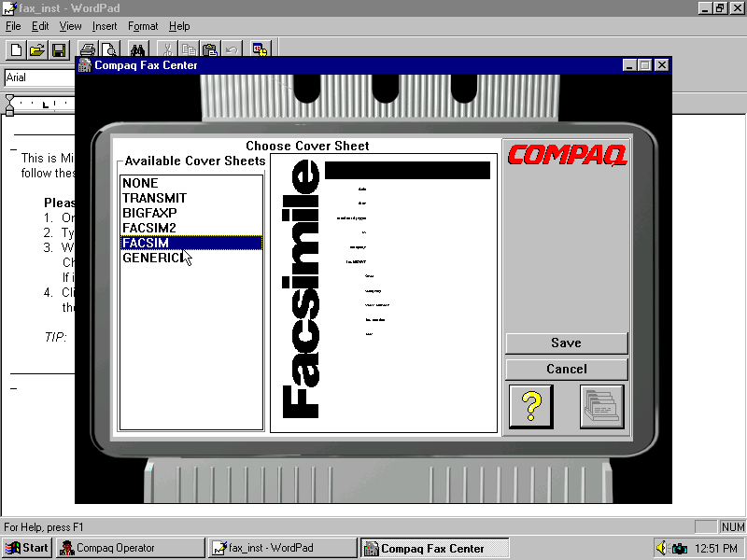Open the File menu in WordPad

13,26
